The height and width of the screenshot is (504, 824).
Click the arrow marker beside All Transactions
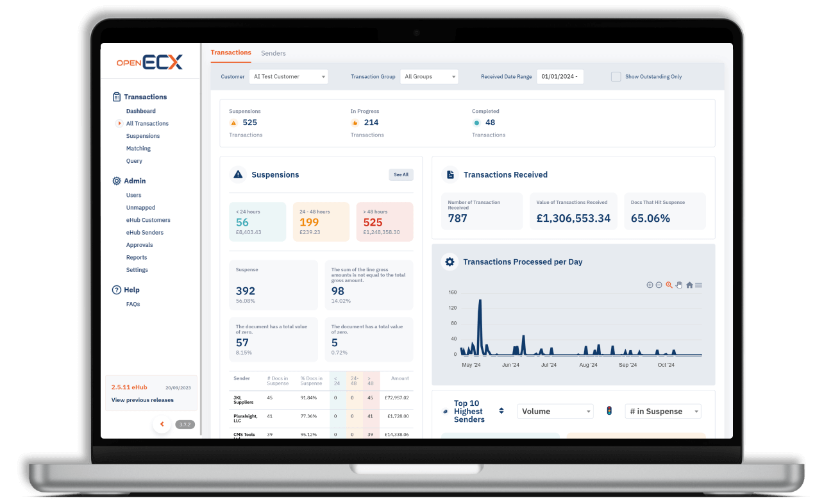tap(119, 123)
